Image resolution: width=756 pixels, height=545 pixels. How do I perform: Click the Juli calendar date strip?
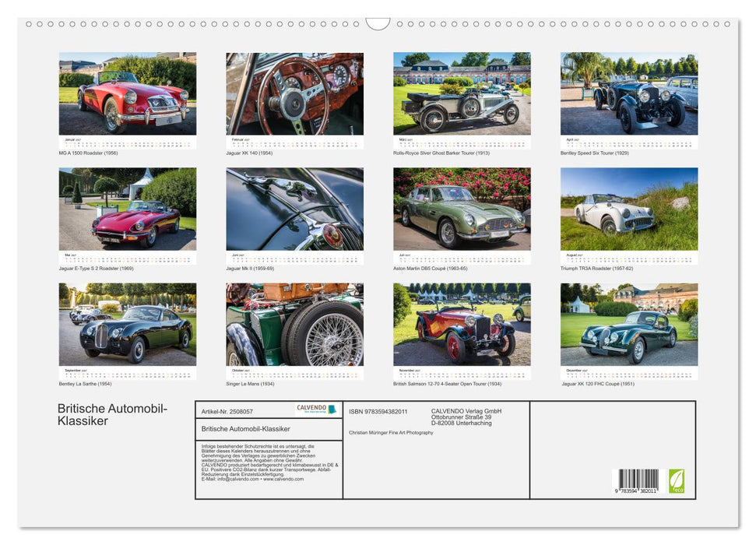[462, 257]
